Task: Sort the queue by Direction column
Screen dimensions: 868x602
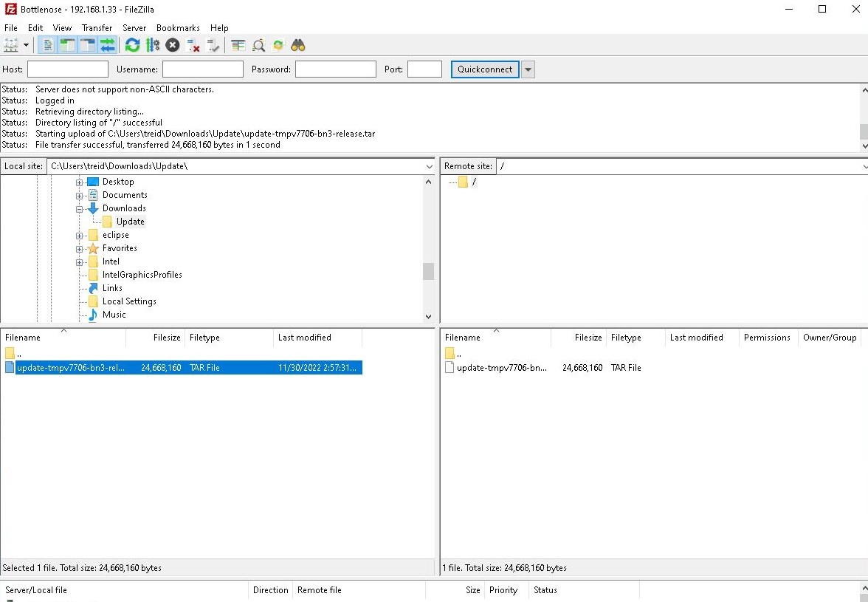Action: (x=270, y=590)
